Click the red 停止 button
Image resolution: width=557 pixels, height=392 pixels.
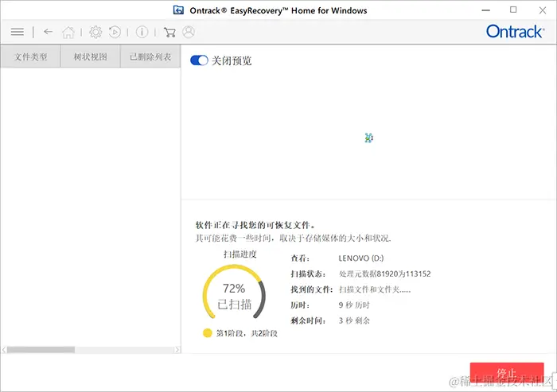pyautogui.click(x=507, y=373)
